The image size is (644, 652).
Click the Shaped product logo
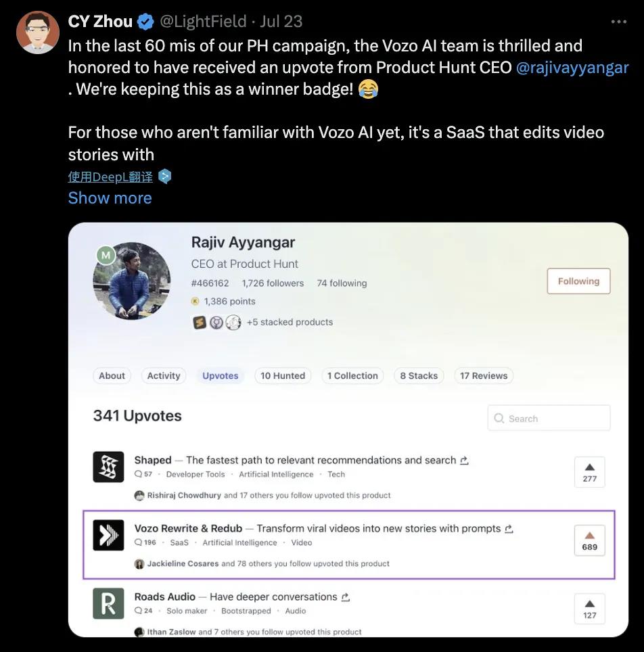tap(108, 467)
